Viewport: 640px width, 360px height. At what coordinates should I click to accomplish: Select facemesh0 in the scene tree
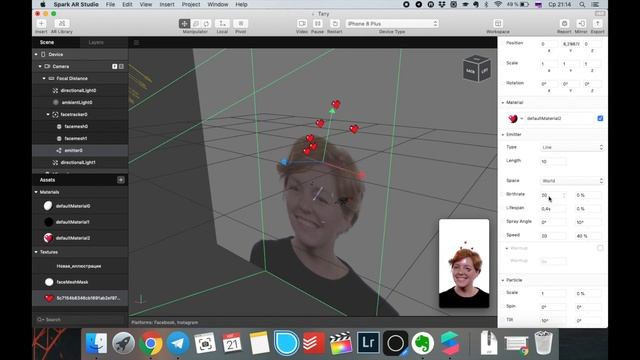[76, 127]
